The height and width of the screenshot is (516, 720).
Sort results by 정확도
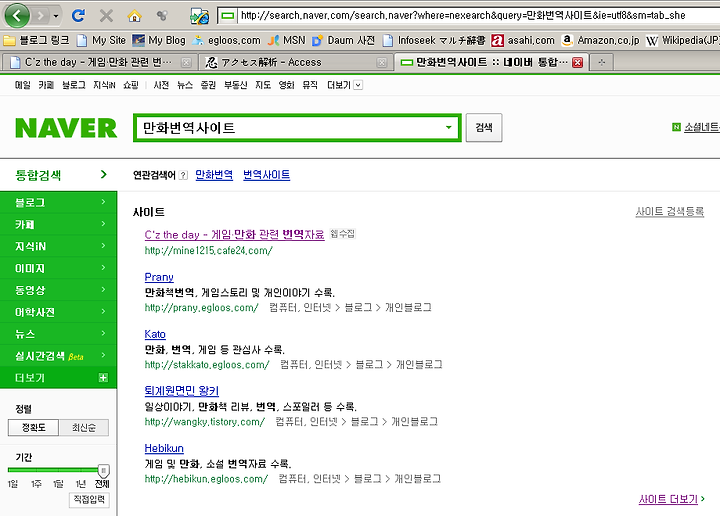pyautogui.click(x=34, y=427)
